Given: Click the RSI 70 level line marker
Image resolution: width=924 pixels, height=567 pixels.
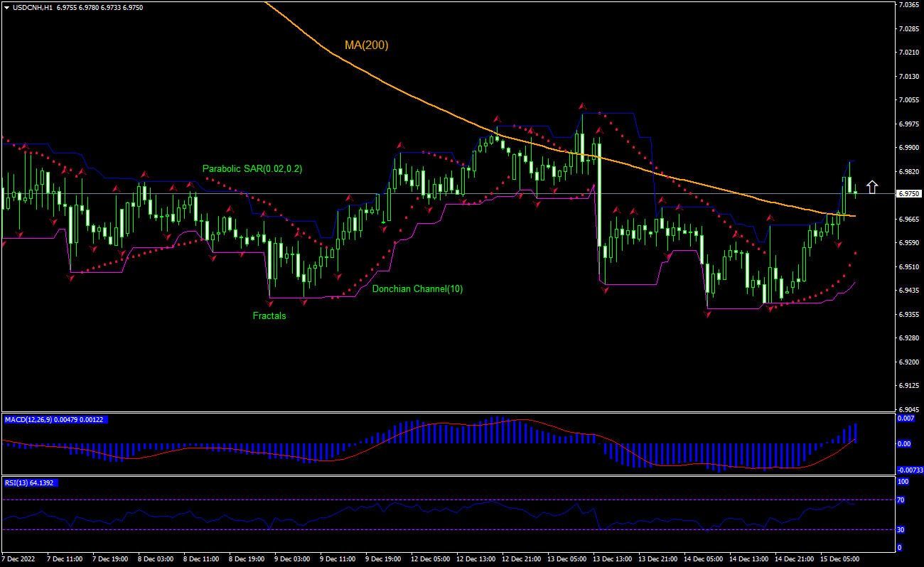Looking at the screenshot, I should click(x=901, y=498).
